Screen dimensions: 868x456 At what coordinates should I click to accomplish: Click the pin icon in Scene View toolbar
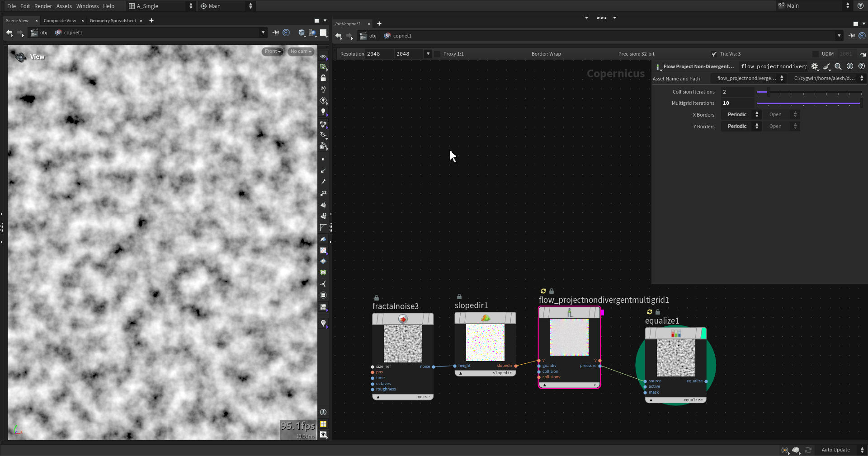(275, 33)
